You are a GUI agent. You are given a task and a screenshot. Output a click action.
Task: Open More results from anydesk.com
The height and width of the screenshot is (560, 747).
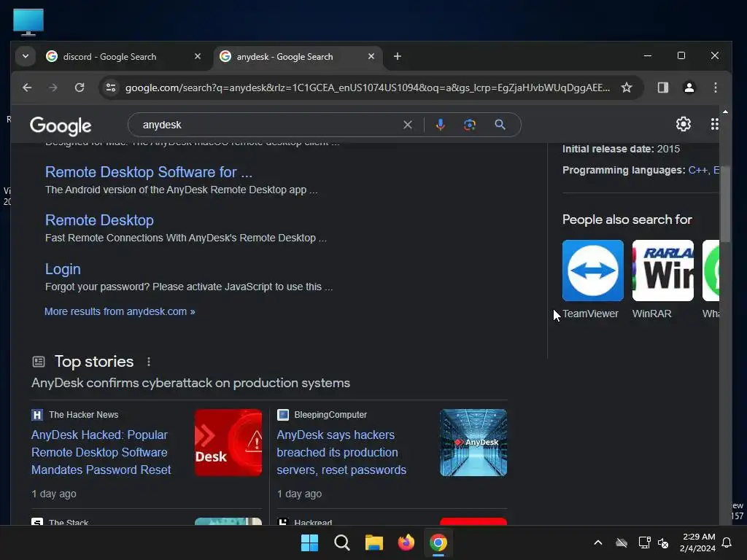[120, 311]
